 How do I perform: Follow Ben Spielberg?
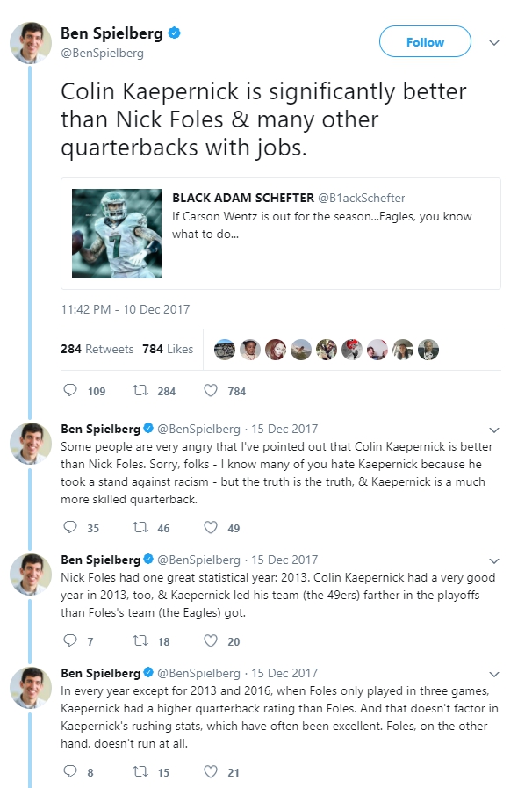coord(425,41)
